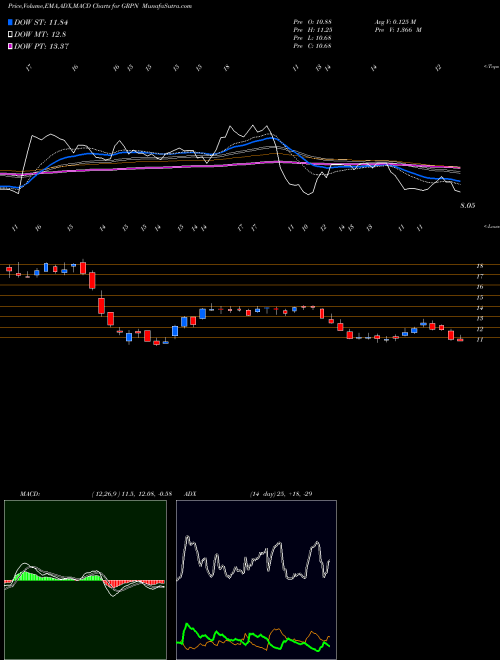Select the 'DOW MT: 12.8' legend text
Screen dimensions: 500x660
tap(40, 35)
